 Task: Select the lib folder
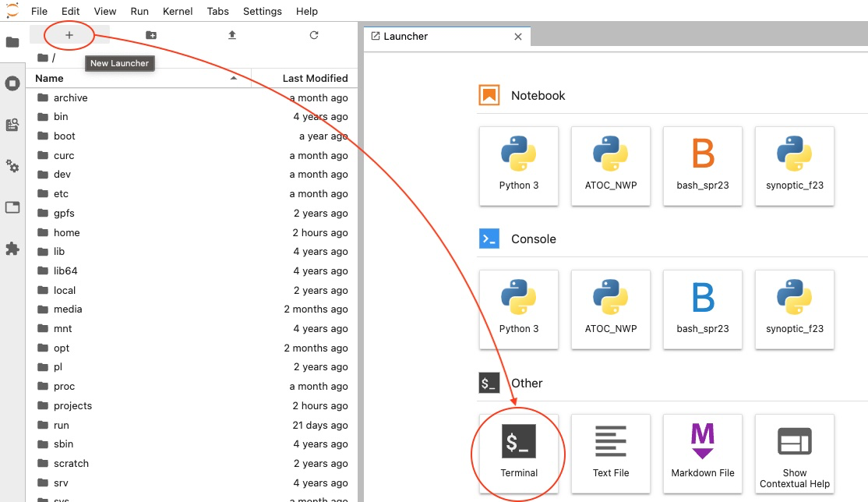(x=192, y=251)
